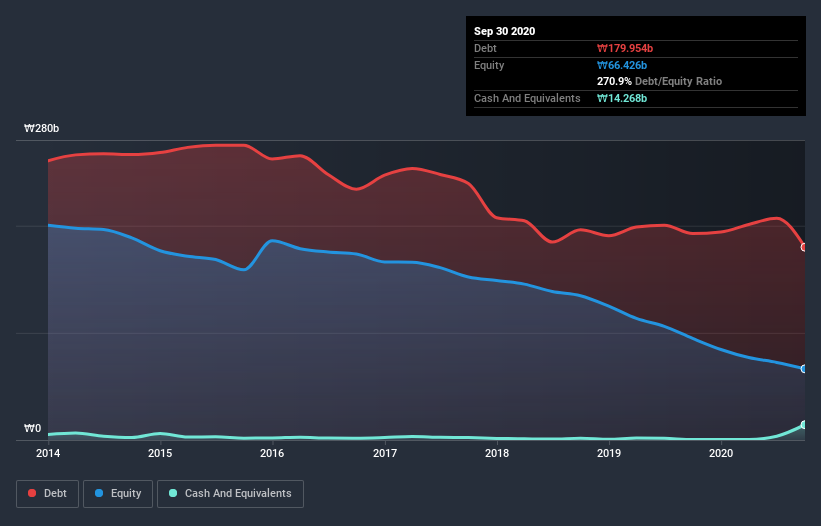Click the 2018 x-axis label

click(x=497, y=453)
